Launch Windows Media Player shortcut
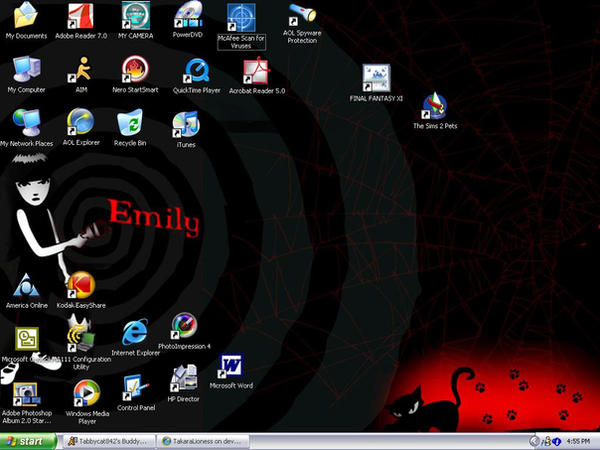Screen dimensions: 600x450 pos(87,393)
